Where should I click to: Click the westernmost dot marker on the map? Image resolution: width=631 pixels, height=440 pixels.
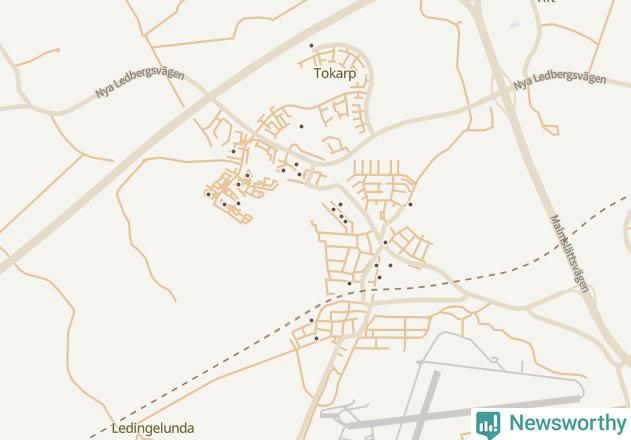point(208,194)
